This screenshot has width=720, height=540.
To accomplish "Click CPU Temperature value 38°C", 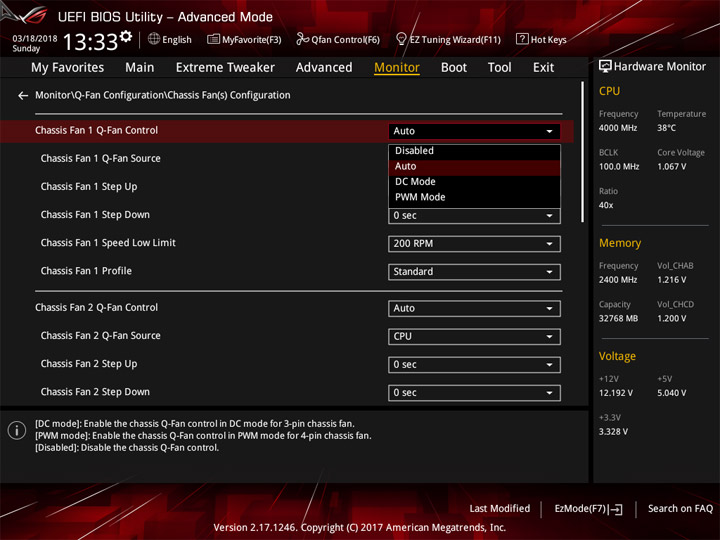I will coord(666,128).
